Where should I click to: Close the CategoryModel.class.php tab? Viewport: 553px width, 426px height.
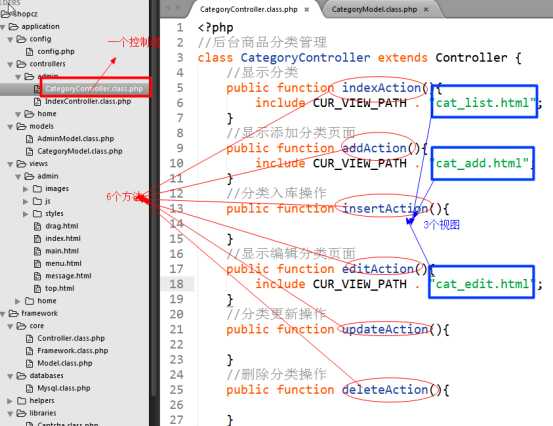tap(426, 10)
